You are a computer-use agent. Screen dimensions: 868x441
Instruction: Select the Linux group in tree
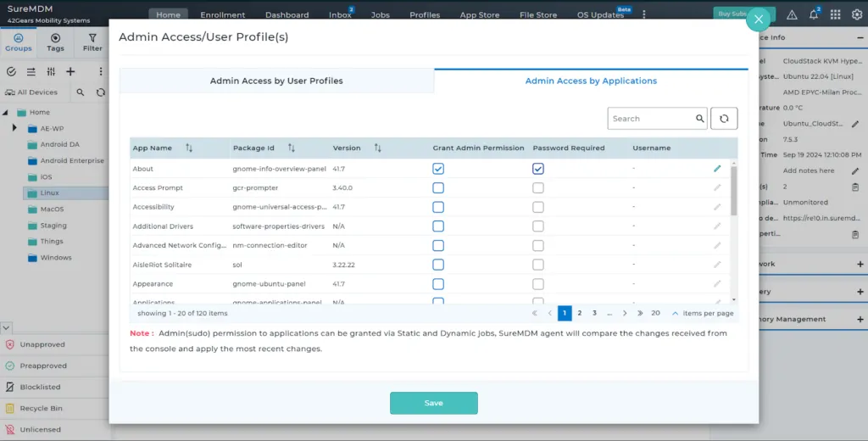pyautogui.click(x=49, y=193)
